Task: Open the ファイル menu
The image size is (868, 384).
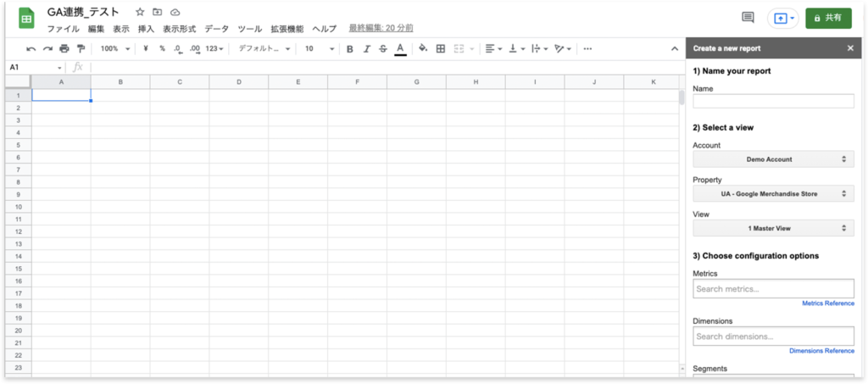Action: click(x=63, y=29)
